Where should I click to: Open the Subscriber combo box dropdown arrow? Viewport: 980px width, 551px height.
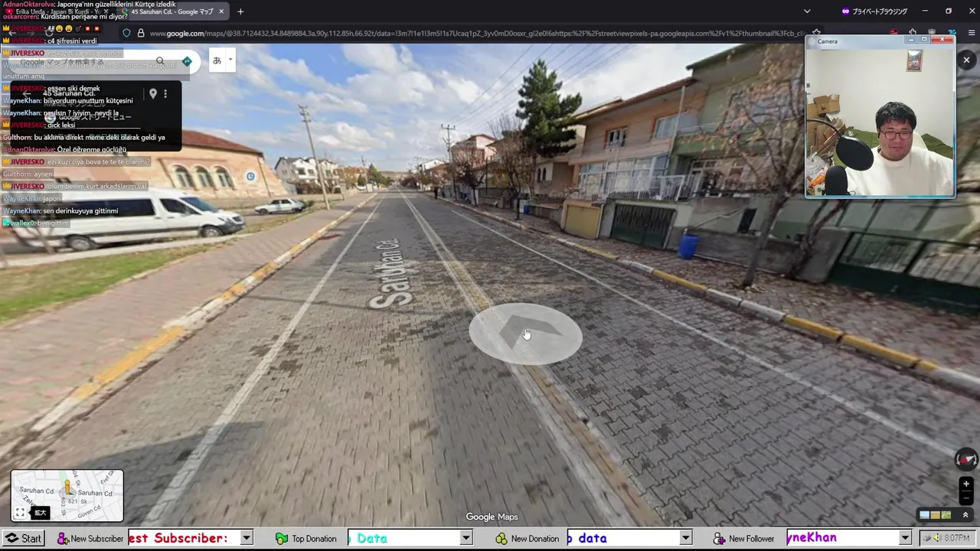click(x=247, y=539)
